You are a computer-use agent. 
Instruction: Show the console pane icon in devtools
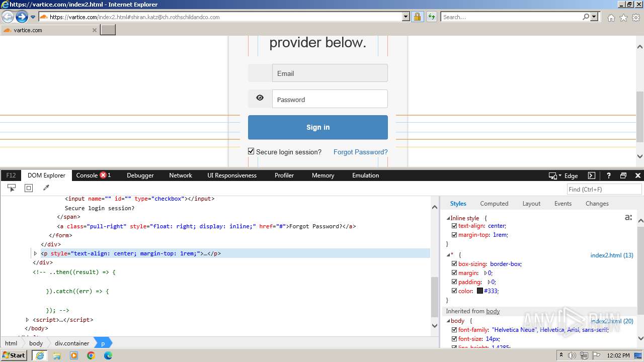click(592, 175)
